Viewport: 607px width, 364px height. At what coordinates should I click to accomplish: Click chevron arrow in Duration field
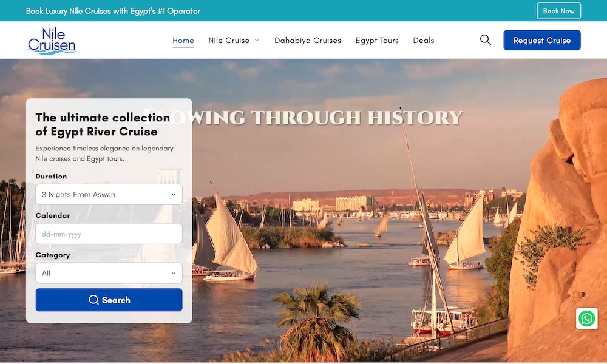[174, 194]
